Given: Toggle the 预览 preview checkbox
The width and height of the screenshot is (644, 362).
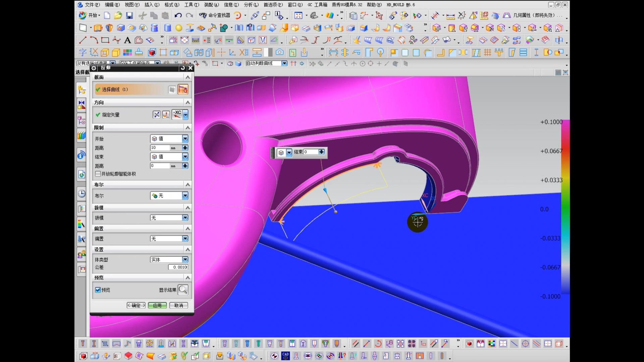Looking at the screenshot, I should coord(98,290).
